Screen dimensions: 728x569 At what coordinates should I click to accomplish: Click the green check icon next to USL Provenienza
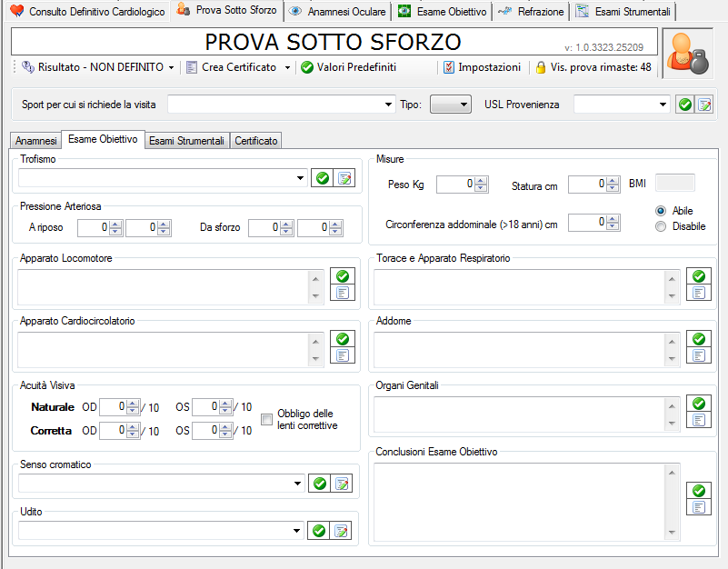click(x=685, y=105)
